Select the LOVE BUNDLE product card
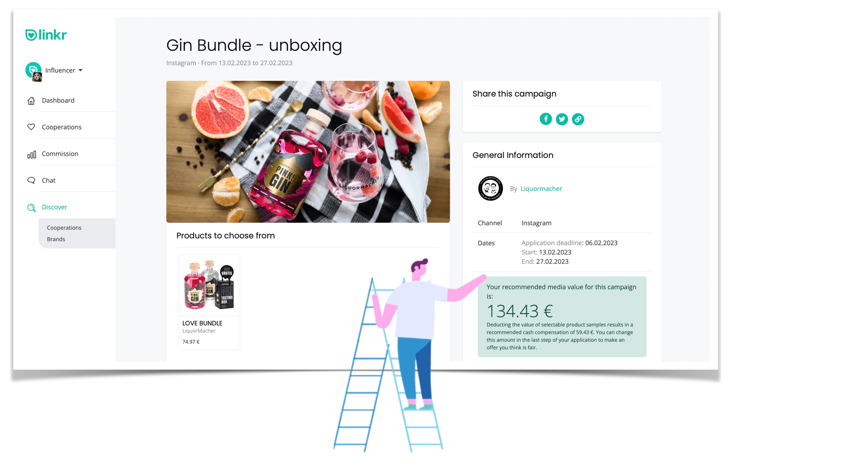The height and width of the screenshot is (463, 868). click(x=209, y=302)
